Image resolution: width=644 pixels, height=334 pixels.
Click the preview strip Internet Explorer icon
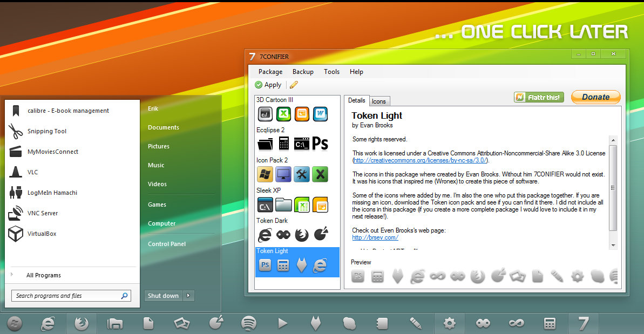coord(417,277)
